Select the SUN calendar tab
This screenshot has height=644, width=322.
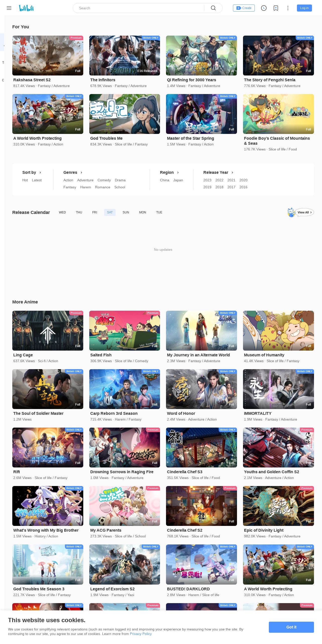(126, 212)
